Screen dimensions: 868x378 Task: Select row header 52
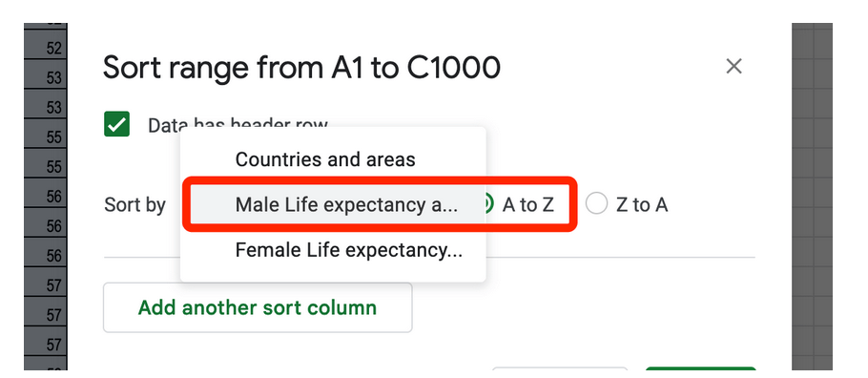pos(45,49)
